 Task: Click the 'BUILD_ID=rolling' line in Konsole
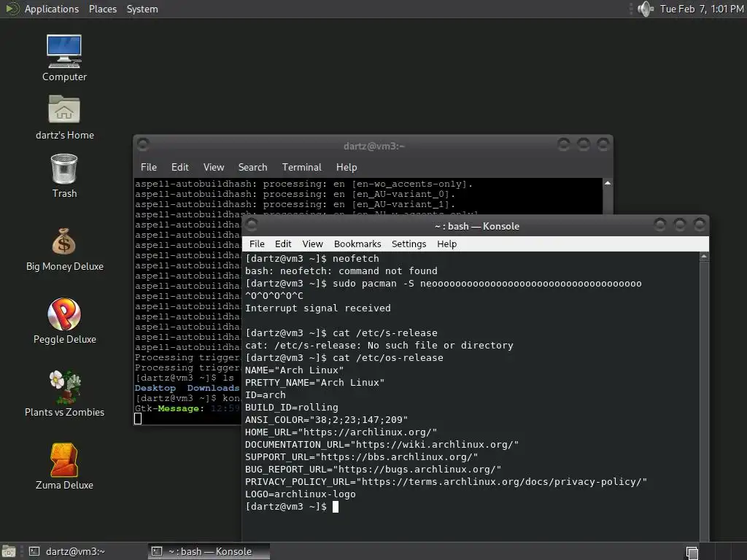pyautogui.click(x=292, y=407)
